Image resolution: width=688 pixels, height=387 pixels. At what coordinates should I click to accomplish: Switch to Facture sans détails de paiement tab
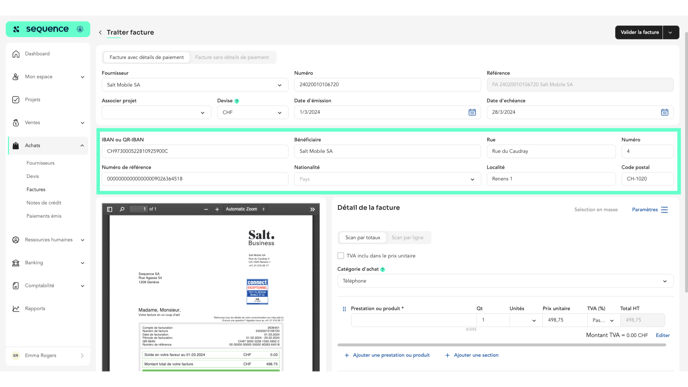click(x=232, y=57)
